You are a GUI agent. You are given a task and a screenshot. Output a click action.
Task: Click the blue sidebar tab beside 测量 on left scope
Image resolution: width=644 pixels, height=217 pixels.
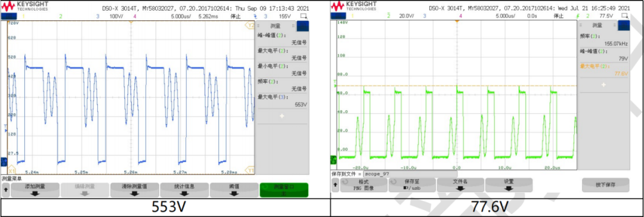tap(302, 26)
